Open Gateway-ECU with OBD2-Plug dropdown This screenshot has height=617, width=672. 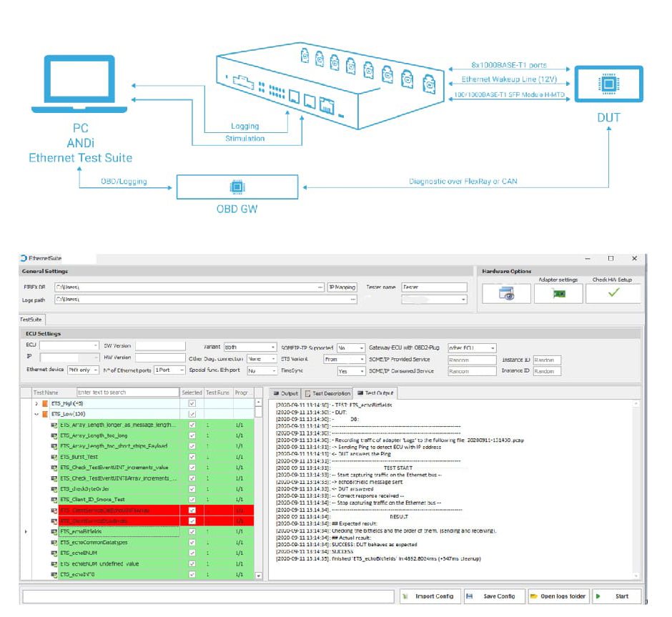coord(472,348)
